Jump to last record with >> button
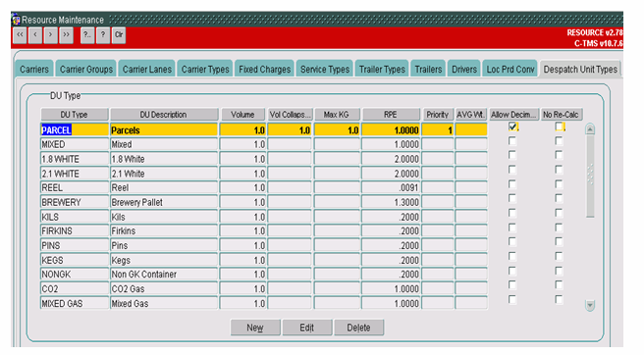The width and height of the screenshot is (644, 355). 66,35
